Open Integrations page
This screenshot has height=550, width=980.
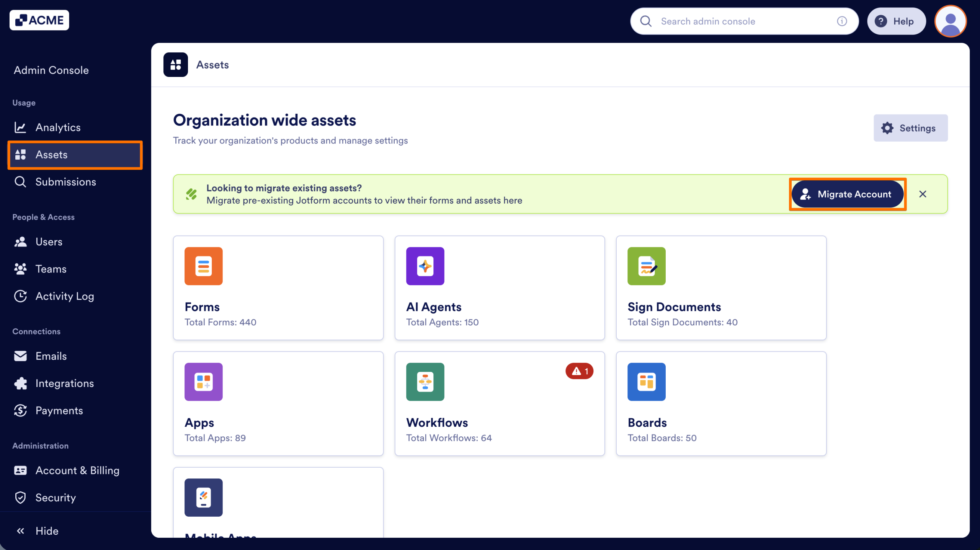coord(75,383)
